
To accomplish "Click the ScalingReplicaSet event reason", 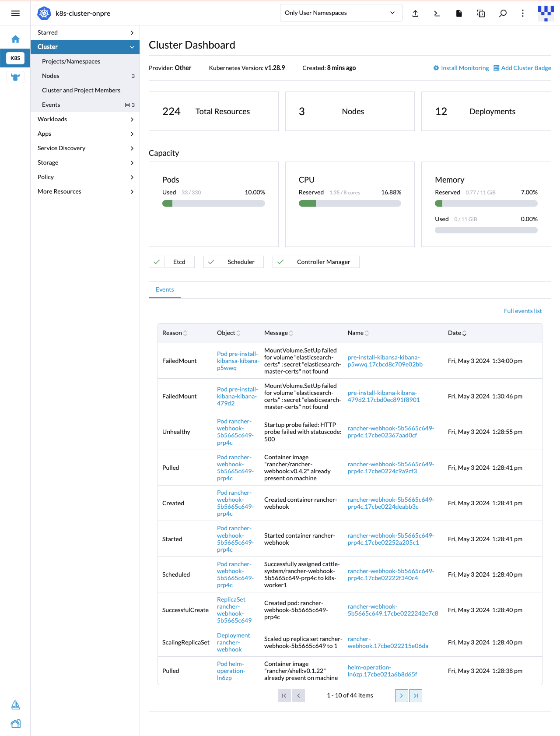I will coord(186,642).
